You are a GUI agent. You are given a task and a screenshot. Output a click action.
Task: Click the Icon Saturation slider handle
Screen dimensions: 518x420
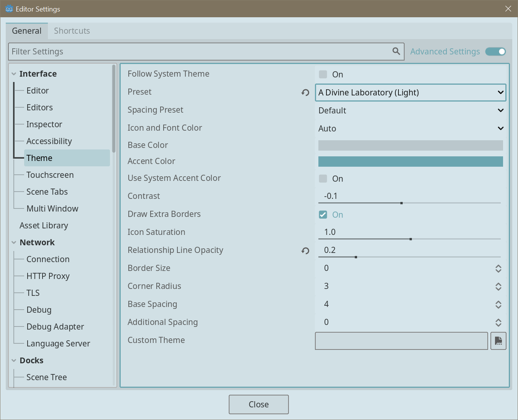click(411, 239)
